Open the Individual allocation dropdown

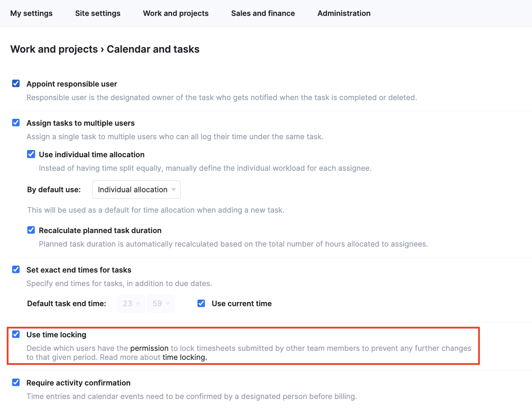coord(136,189)
